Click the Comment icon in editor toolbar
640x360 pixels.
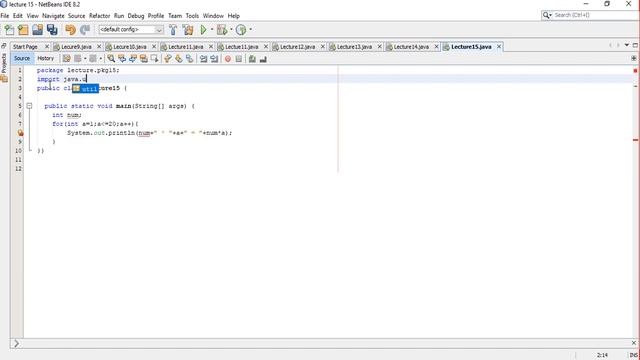tap(252, 59)
